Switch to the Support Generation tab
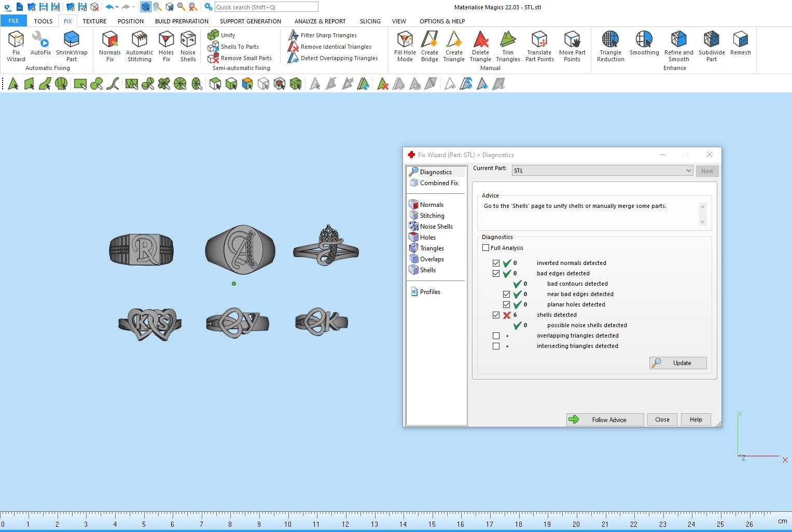 (x=250, y=21)
